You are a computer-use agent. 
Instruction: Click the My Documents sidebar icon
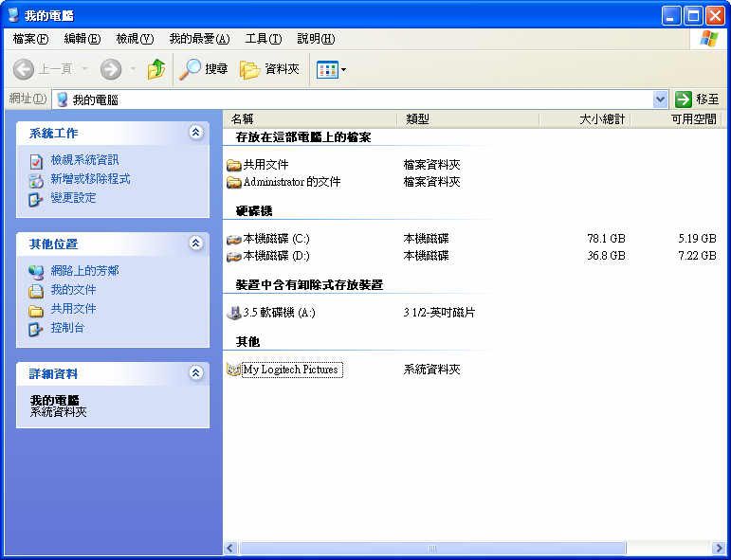point(36,291)
